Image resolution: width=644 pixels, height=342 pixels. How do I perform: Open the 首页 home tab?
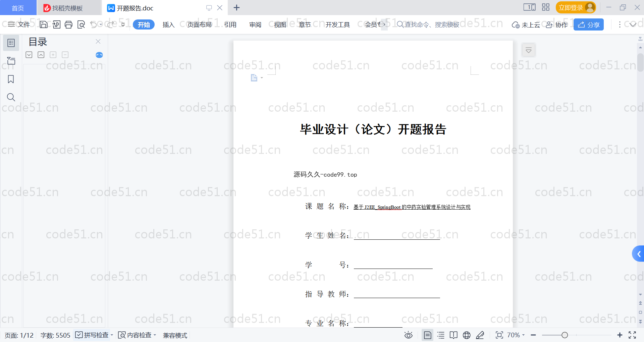(18, 8)
